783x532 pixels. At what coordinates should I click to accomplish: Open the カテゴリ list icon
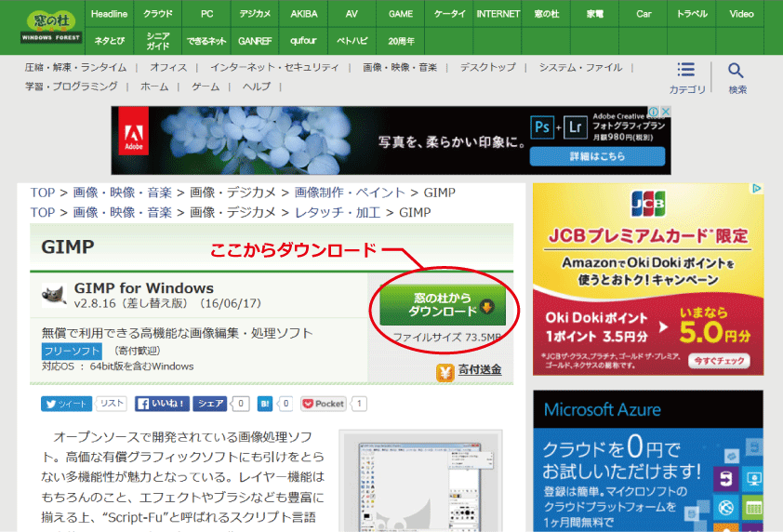[x=686, y=70]
